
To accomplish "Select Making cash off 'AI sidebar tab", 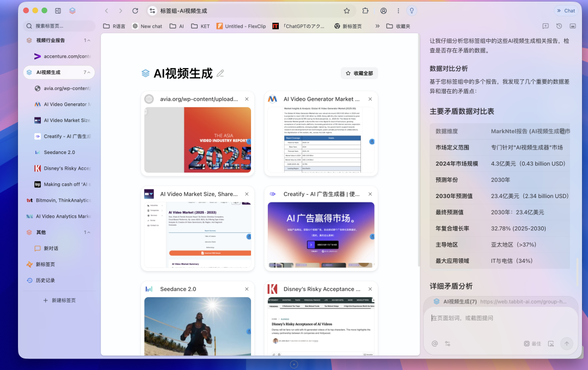I will [62, 184].
